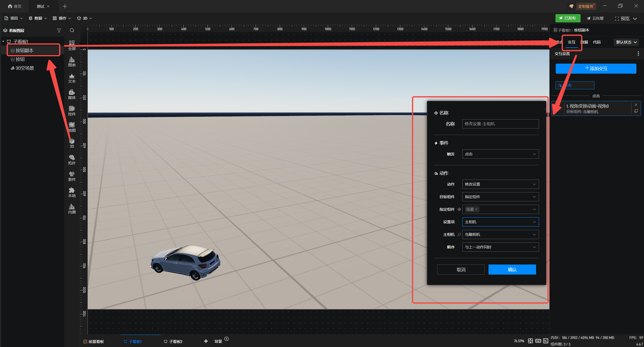Screen dimensions: 644x347
Task: Remove the 场景 tag from 指定组件
Action: (x=476, y=209)
